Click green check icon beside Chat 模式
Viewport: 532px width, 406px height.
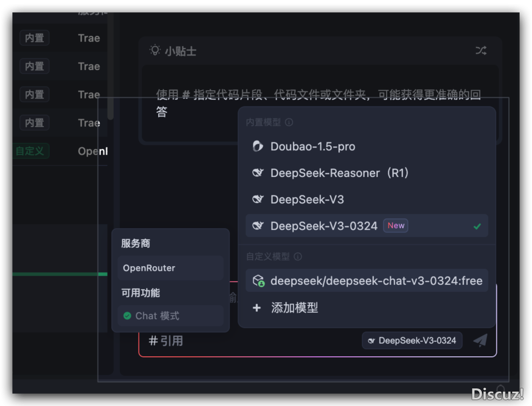[x=128, y=316]
